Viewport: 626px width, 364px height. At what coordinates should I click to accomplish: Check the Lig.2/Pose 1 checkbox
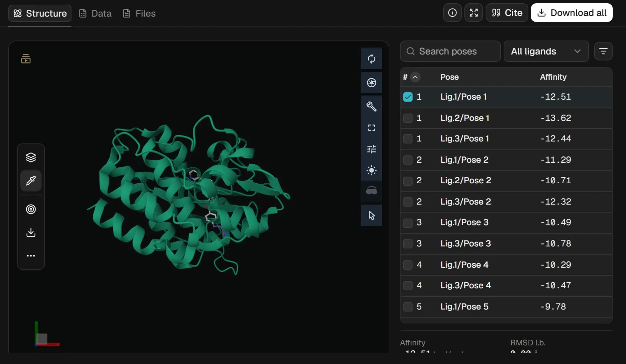pos(408,118)
